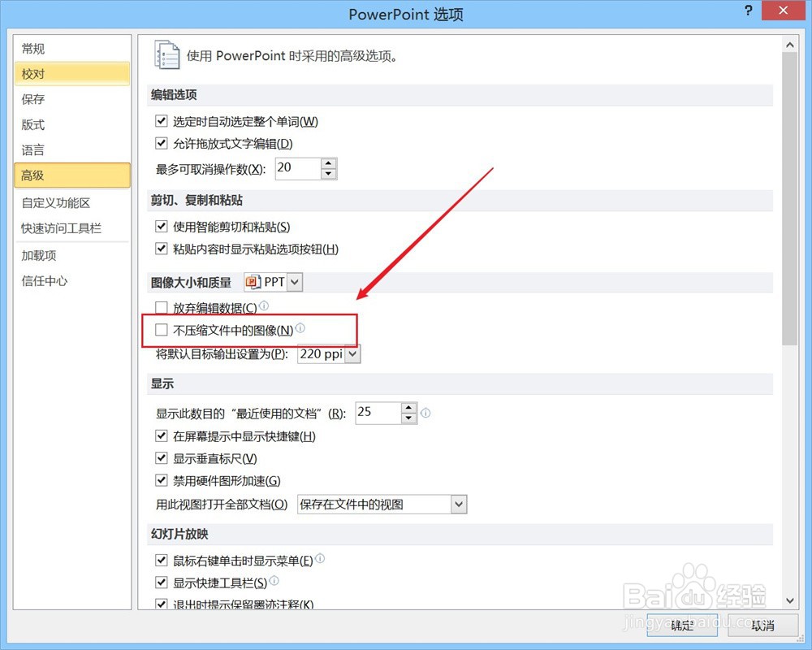Toggle 鼠标右键单击时显示菜单 checkbox
Screen dimensions: 812x650
coord(161,560)
